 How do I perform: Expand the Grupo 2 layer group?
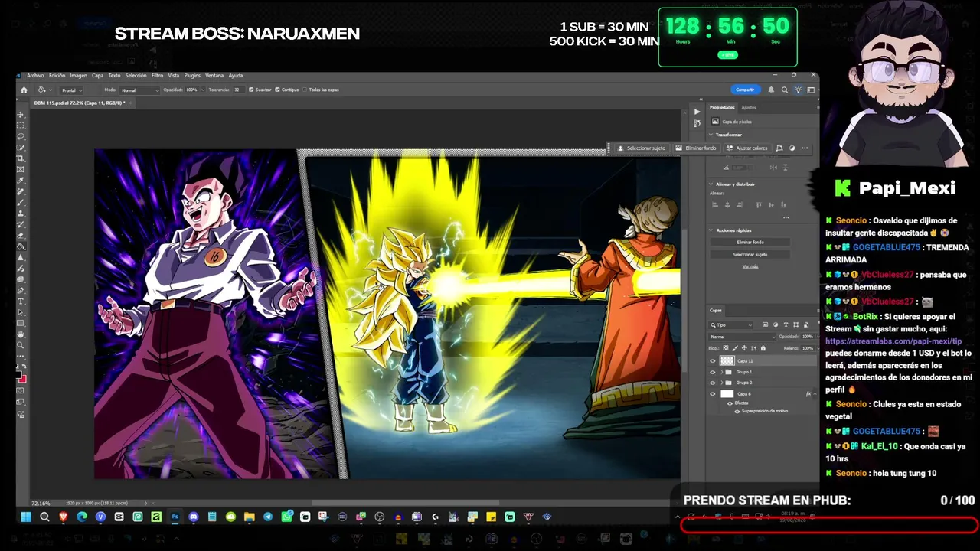pos(722,383)
